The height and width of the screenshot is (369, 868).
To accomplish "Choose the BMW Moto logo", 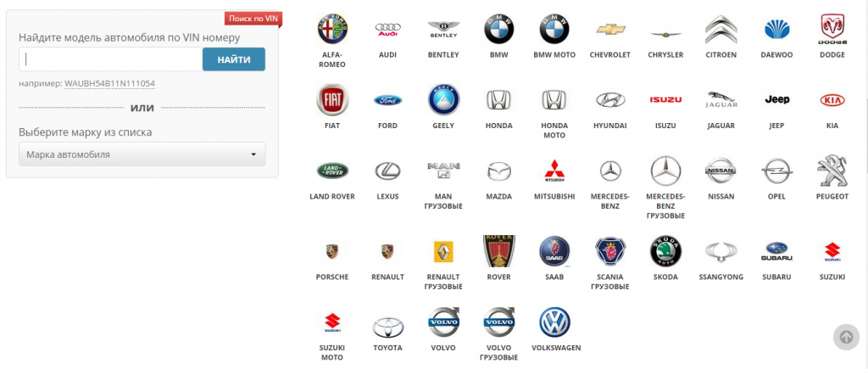I will pyautogui.click(x=554, y=30).
